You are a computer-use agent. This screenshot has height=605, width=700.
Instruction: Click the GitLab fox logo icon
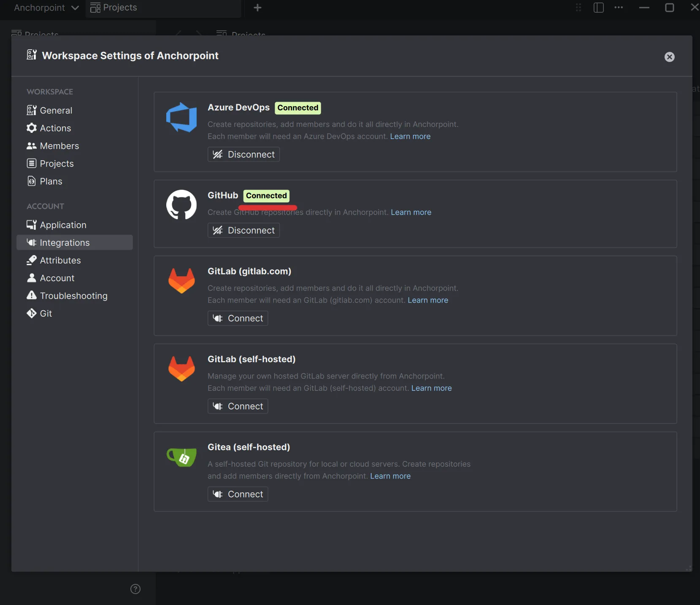pyautogui.click(x=181, y=280)
